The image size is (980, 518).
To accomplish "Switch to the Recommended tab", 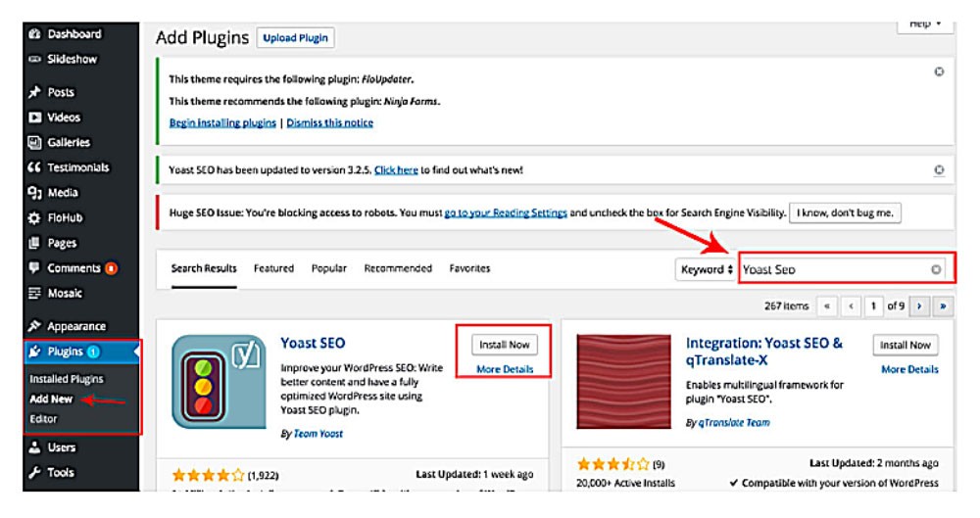I will (398, 268).
